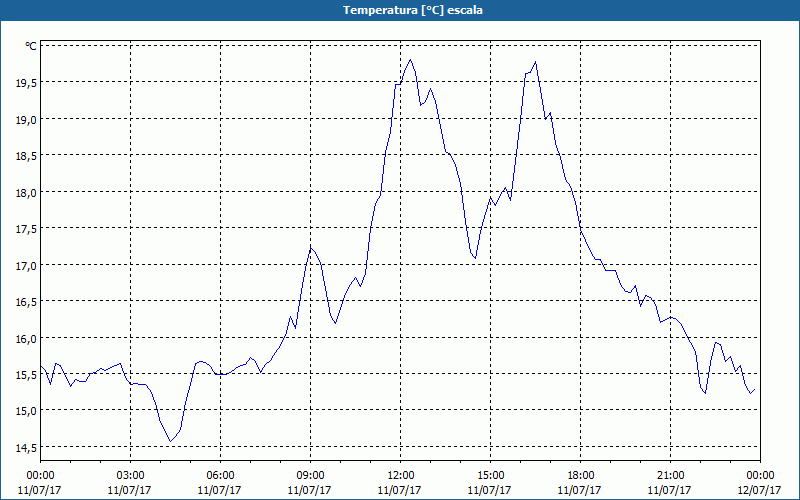Select the 06:00 time axis label
The image size is (800, 500).
[220, 476]
